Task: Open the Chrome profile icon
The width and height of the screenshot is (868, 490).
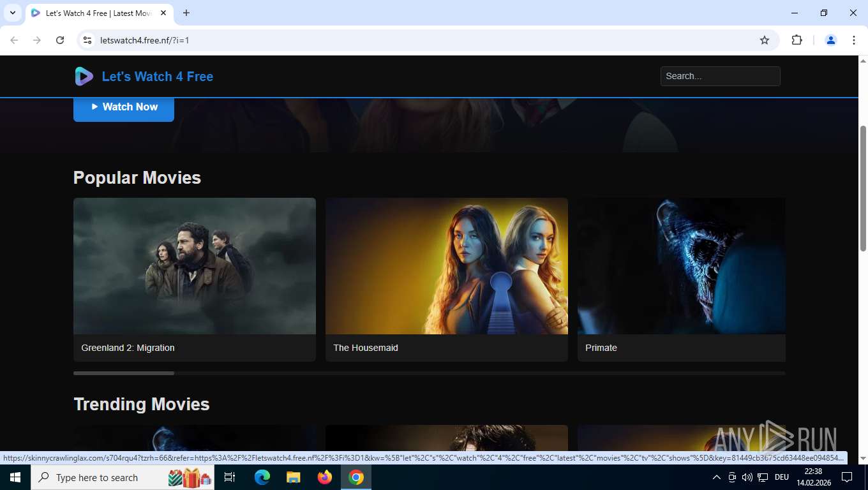Action: (831, 40)
